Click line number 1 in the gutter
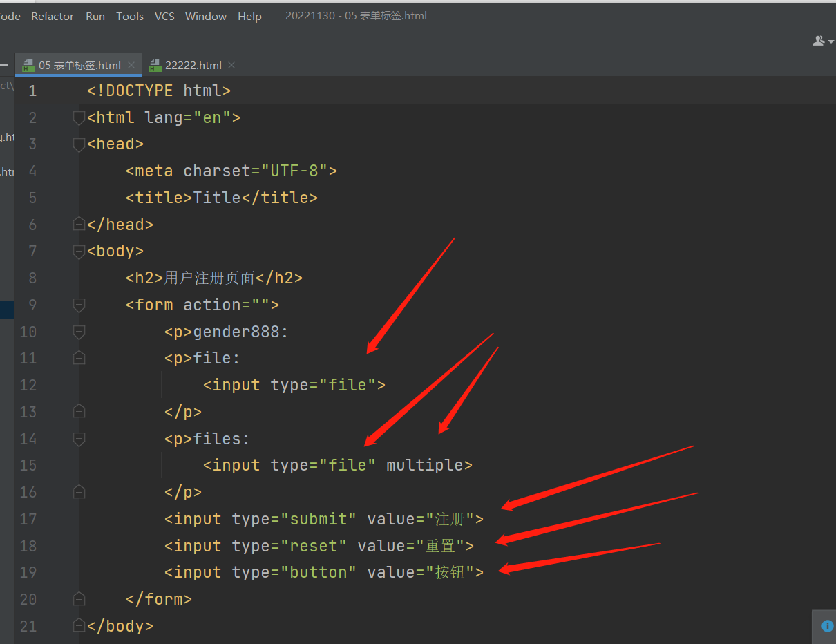Viewport: 836px width, 644px height. click(x=32, y=91)
